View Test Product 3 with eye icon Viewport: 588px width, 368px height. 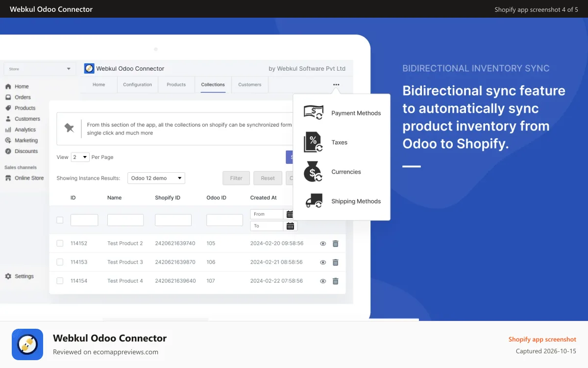pos(323,263)
